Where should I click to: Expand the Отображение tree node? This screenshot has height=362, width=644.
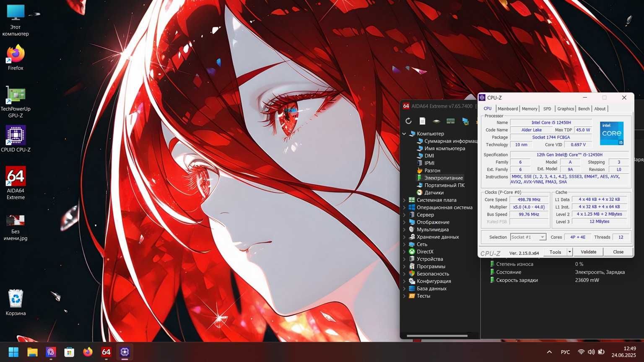pos(404,222)
